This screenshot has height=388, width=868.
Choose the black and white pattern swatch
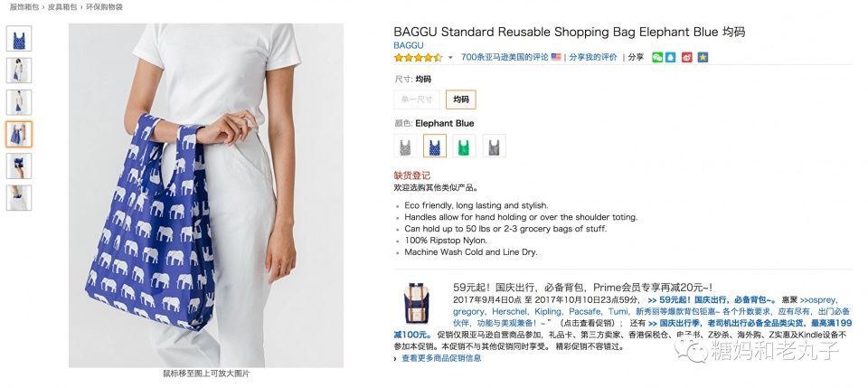[x=405, y=147]
